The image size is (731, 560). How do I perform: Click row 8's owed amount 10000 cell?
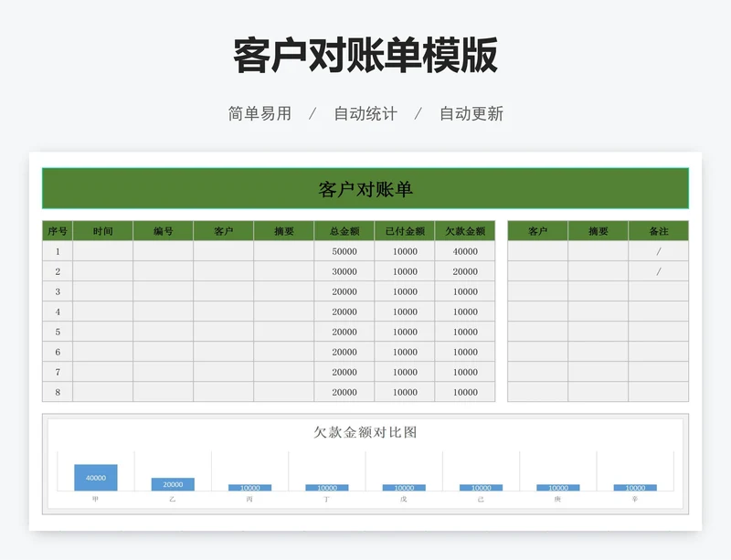click(x=465, y=392)
